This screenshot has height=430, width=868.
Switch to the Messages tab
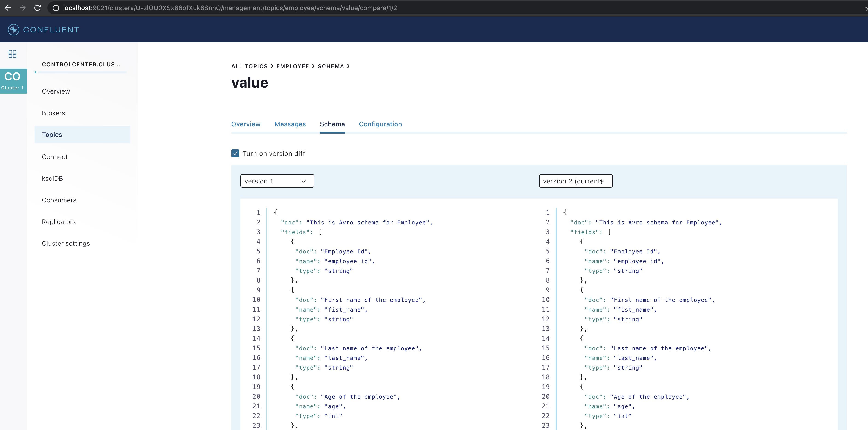coord(290,124)
